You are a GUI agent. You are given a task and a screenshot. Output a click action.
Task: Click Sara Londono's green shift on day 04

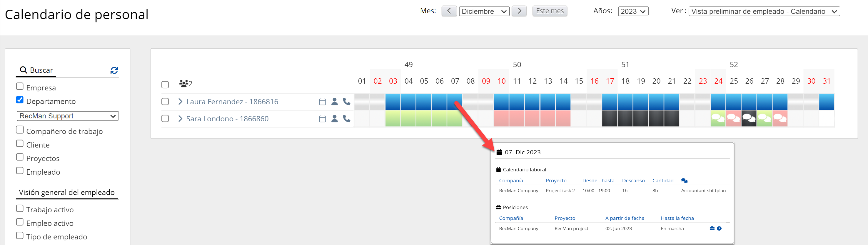click(408, 119)
